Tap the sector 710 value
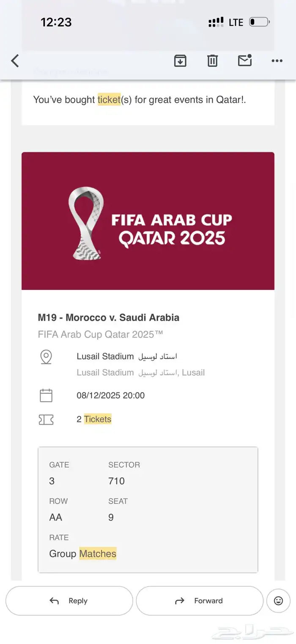The image size is (296, 644). [116, 481]
